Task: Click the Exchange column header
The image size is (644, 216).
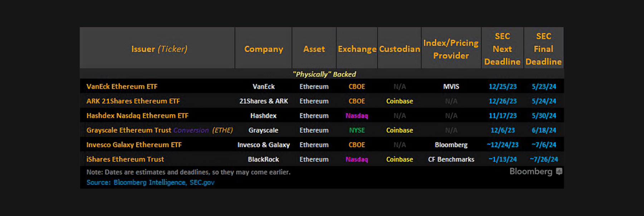Action: [357, 49]
